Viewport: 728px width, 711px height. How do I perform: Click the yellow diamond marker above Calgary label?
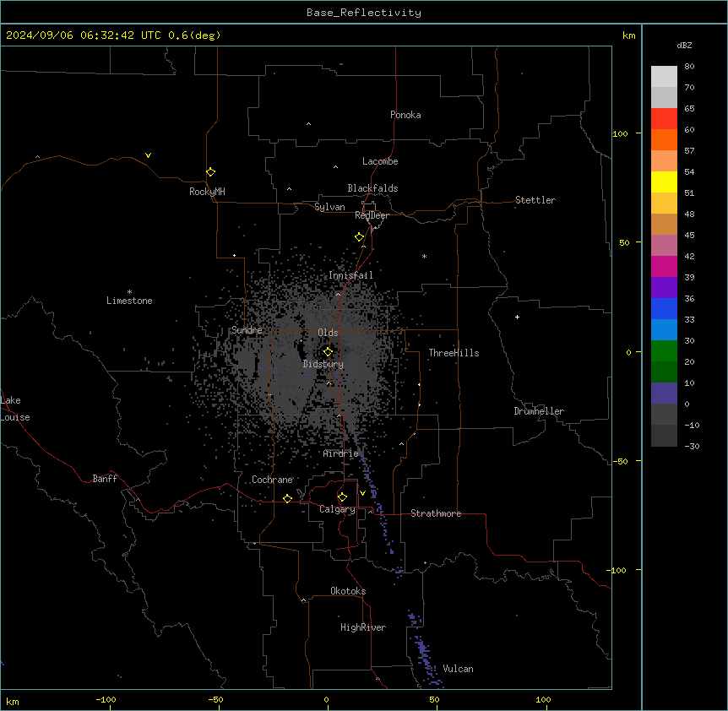(x=342, y=497)
